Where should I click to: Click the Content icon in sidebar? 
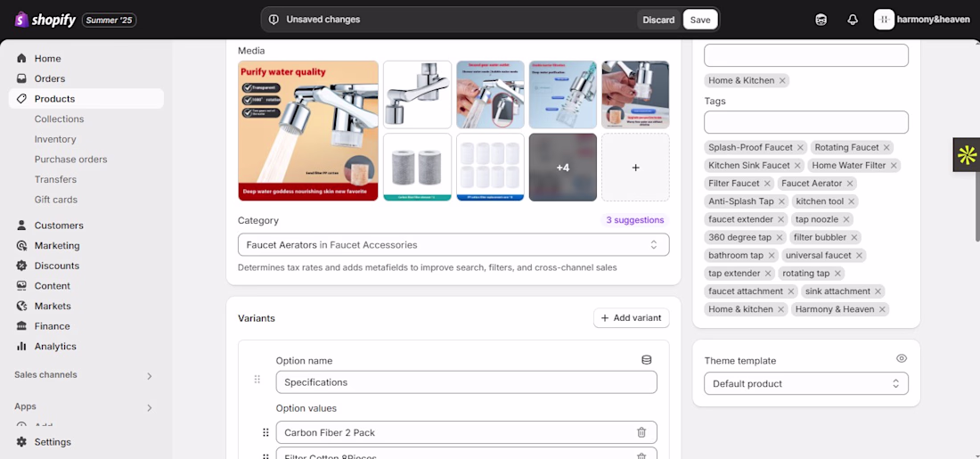pyautogui.click(x=22, y=285)
